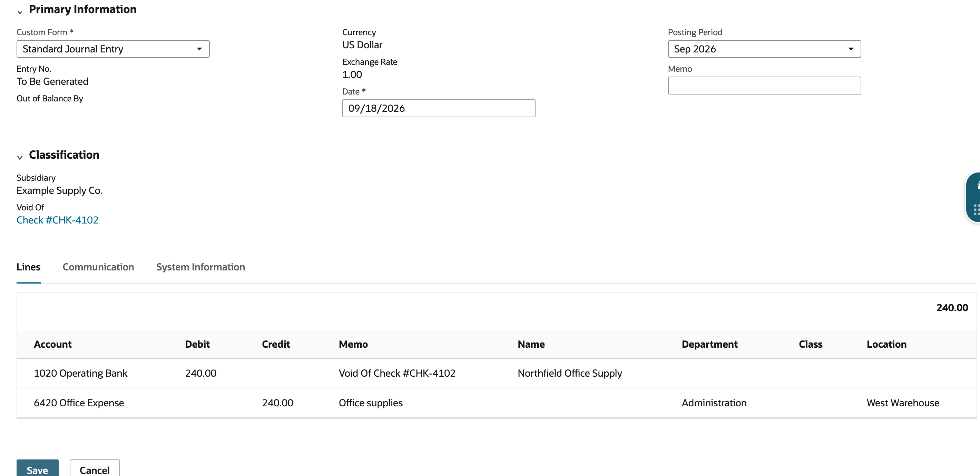Collapse the Primary Information section

coord(20,12)
